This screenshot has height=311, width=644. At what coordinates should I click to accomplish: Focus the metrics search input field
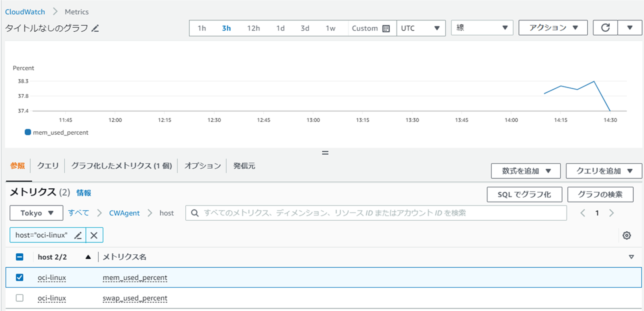click(x=376, y=213)
